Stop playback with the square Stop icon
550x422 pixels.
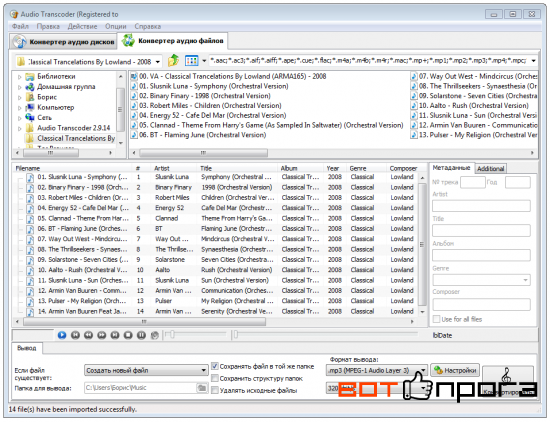pyautogui.click(x=128, y=335)
